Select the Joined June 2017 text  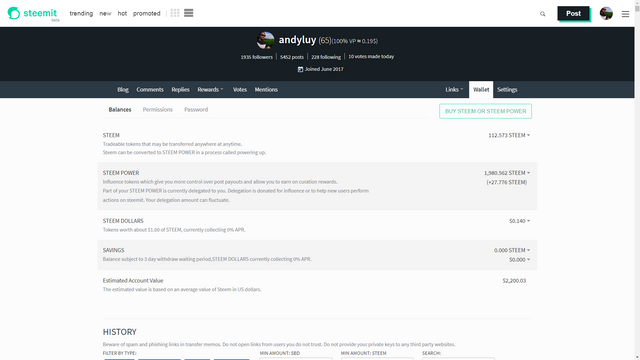[324, 69]
